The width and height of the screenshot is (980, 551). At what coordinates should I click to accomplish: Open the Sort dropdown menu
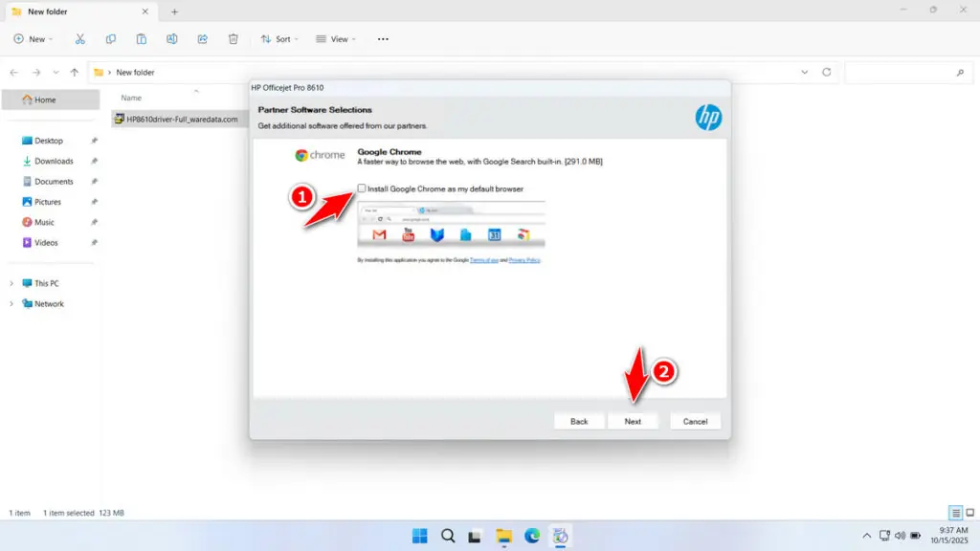tap(278, 38)
